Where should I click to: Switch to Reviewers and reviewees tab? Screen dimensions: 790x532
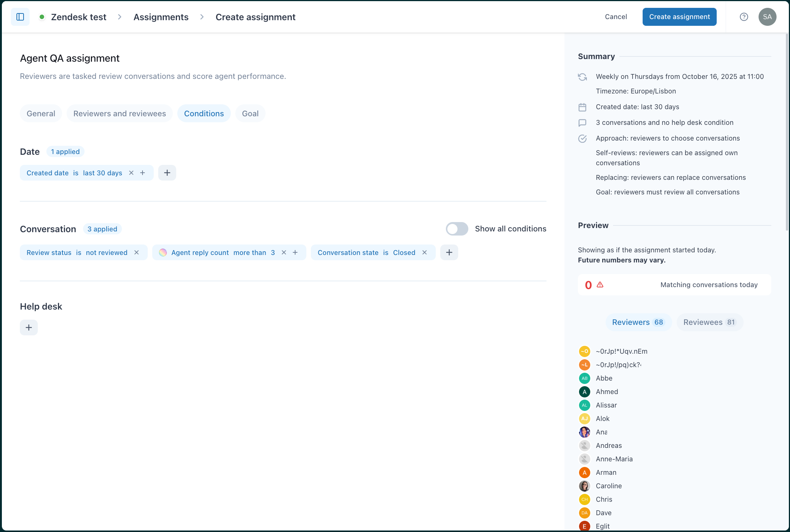[120, 113]
